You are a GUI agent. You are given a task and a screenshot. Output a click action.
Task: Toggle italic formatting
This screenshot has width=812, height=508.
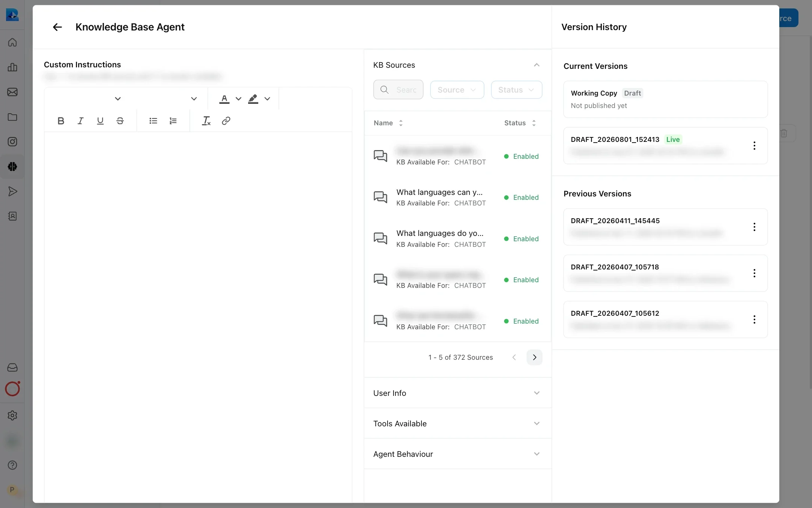coord(80,121)
